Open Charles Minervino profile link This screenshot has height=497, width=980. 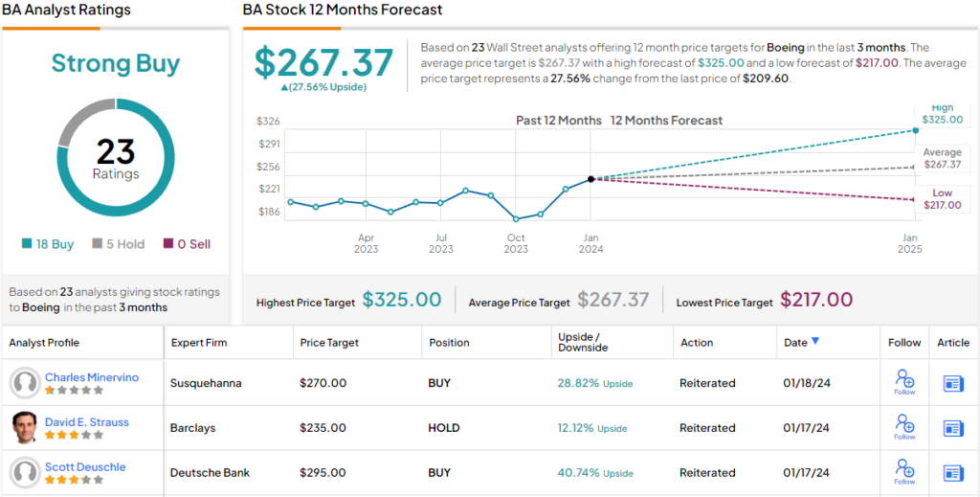click(x=92, y=377)
